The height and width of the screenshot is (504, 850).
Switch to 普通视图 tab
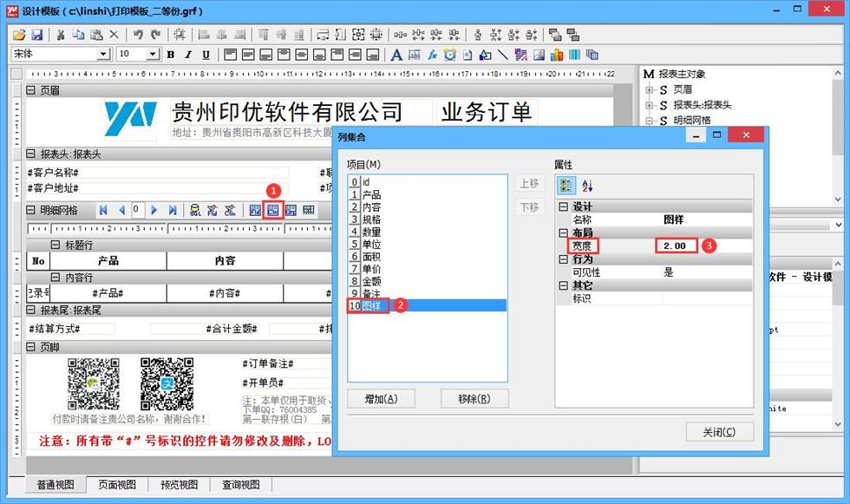tap(56, 485)
